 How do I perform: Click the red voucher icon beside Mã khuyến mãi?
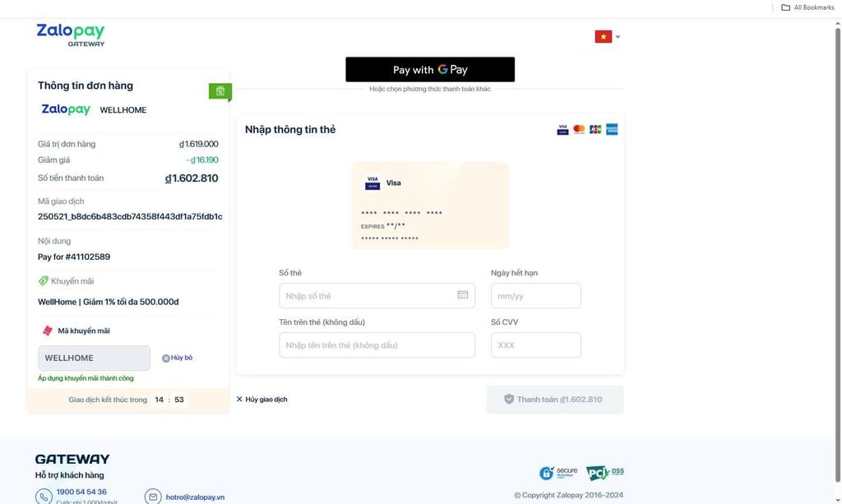click(48, 331)
